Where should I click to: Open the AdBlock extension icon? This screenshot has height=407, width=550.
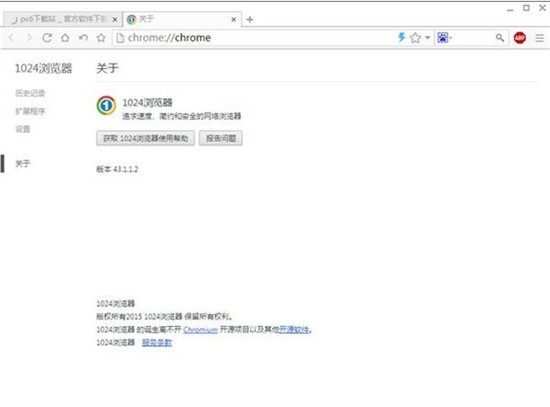click(519, 38)
